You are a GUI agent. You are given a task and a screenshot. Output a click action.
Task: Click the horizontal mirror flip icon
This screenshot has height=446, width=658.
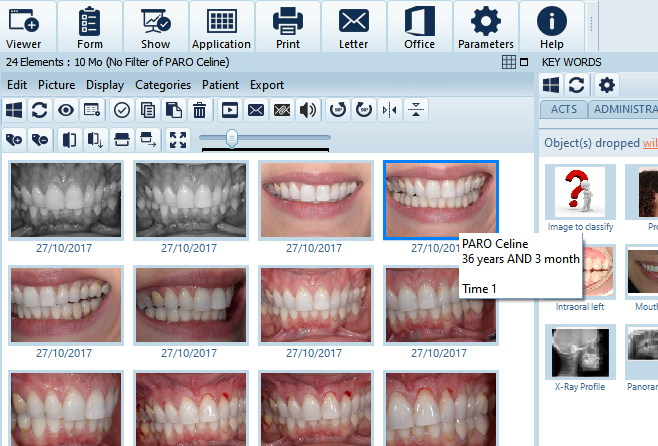[391, 110]
